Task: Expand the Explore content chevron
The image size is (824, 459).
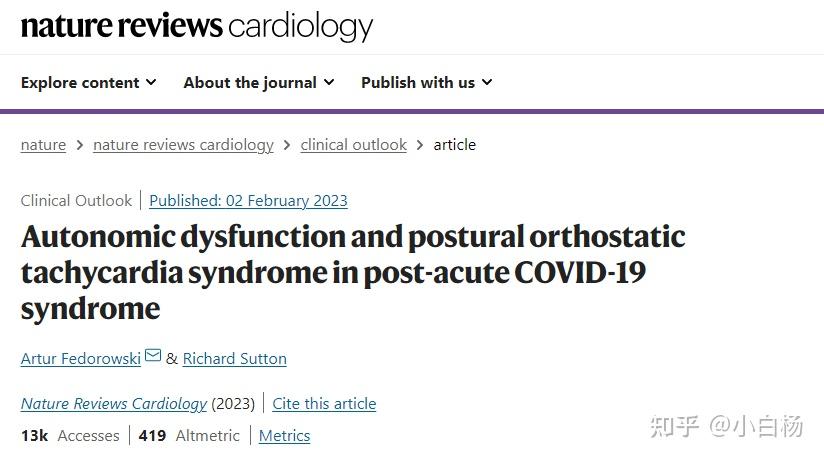Action: (151, 82)
